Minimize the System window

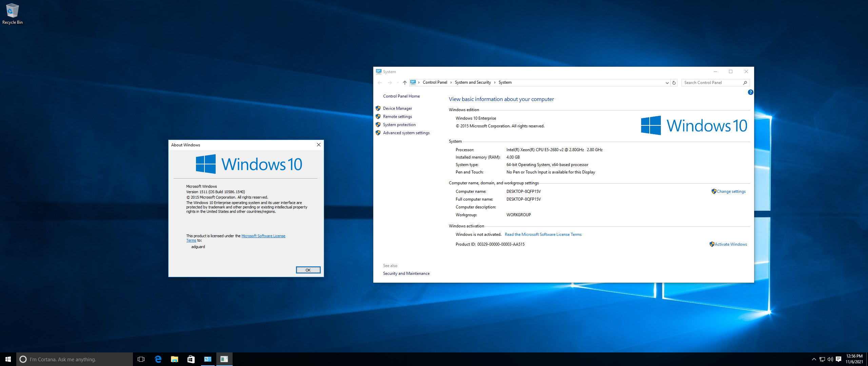click(x=715, y=72)
